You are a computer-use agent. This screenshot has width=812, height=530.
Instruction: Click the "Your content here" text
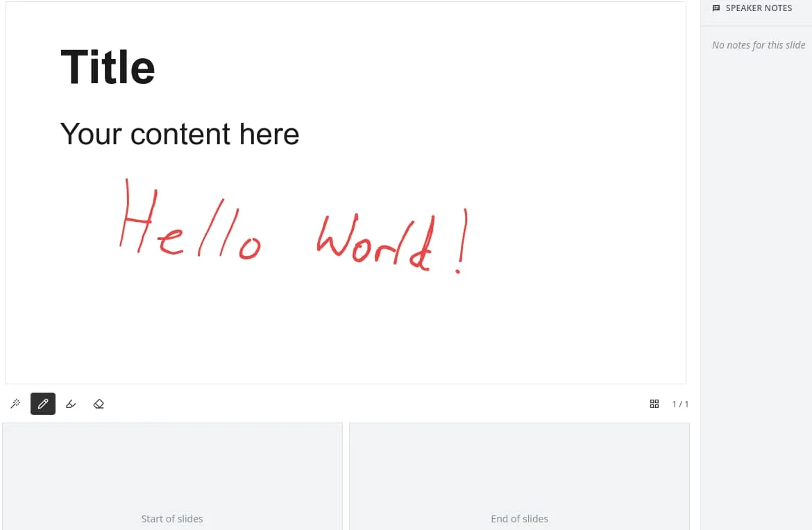(x=180, y=134)
